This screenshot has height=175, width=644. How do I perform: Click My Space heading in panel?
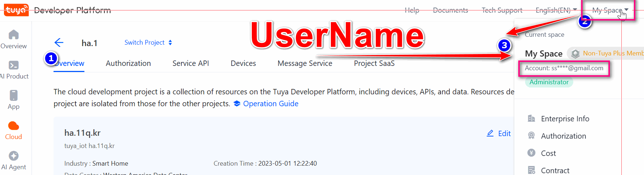pos(543,54)
